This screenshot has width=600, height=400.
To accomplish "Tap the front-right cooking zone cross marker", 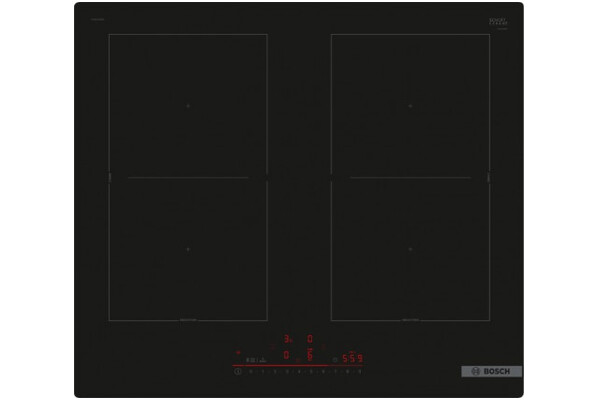I will pyautogui.click(x=410, y=249).
